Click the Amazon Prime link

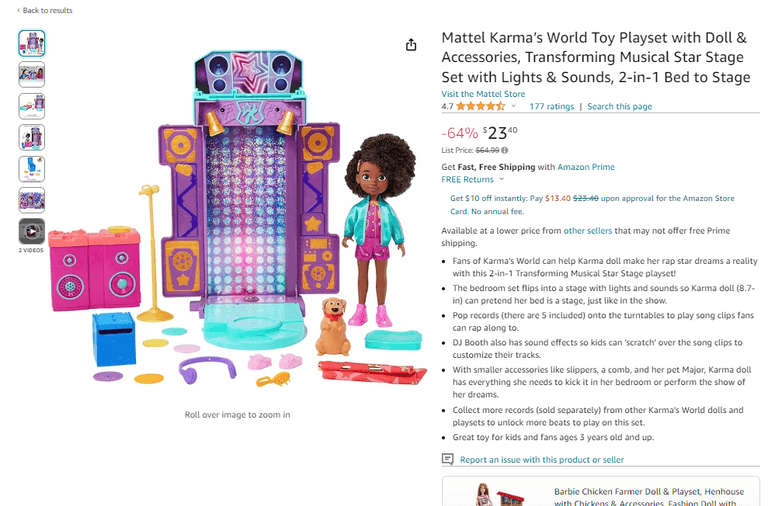point(587,167)
